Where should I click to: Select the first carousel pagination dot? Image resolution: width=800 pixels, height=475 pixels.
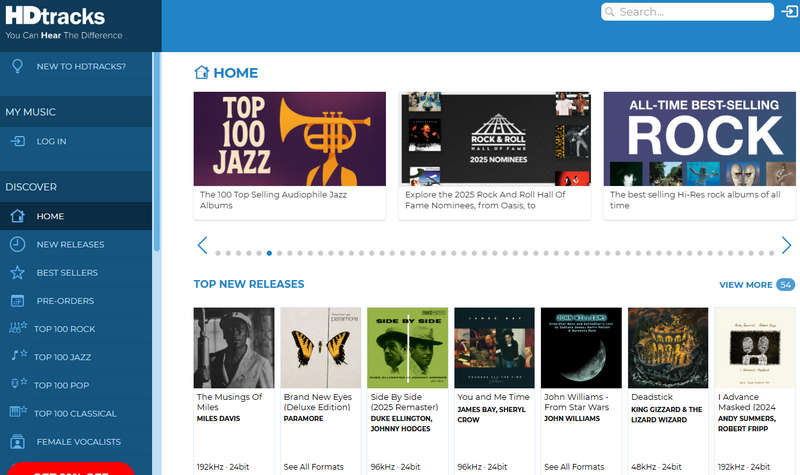pos(218,253)
